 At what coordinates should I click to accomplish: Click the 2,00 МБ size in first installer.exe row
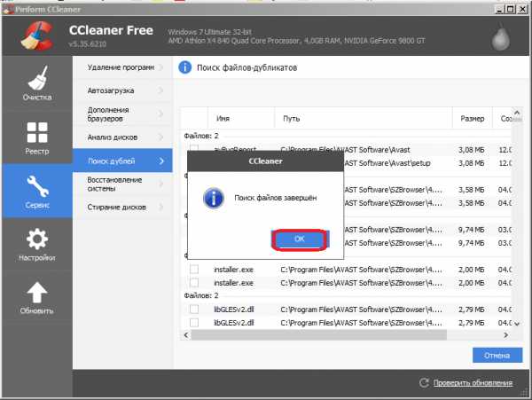(x=472, y=270)
